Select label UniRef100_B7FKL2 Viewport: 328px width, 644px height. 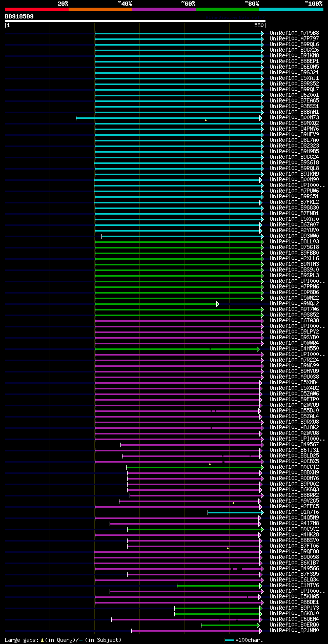[x=294, y=202]
